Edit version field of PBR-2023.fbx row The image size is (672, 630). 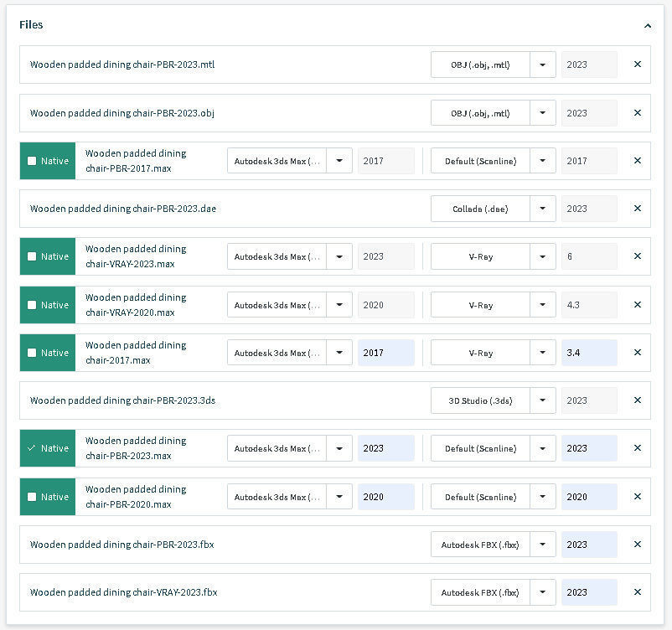click(x=589, y=545)
